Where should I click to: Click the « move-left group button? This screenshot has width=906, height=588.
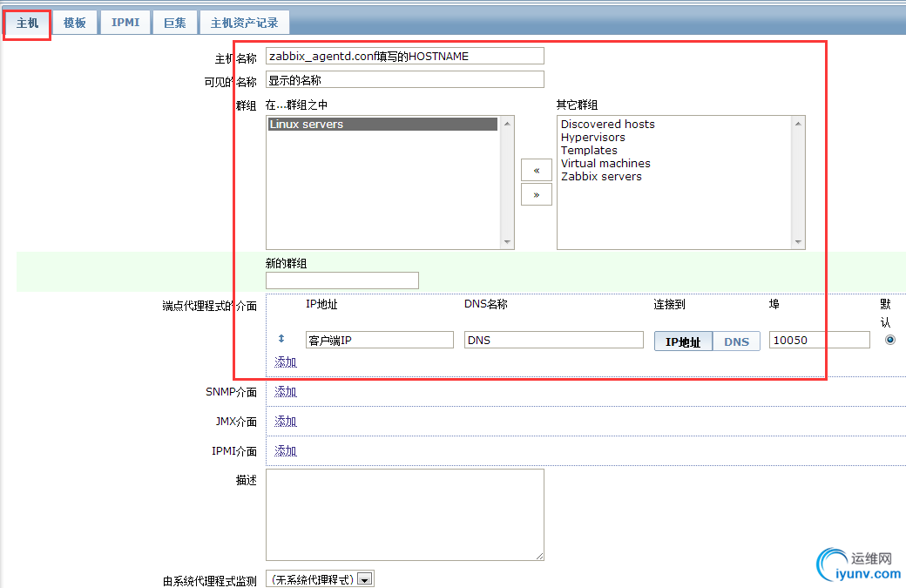click(x=537, y=171)
